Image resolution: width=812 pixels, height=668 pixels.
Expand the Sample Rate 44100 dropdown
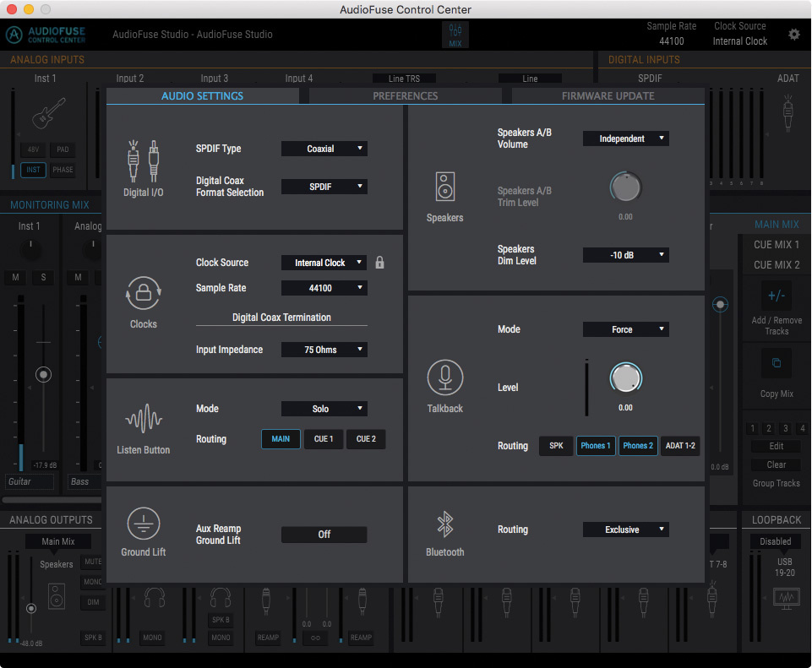324,288
